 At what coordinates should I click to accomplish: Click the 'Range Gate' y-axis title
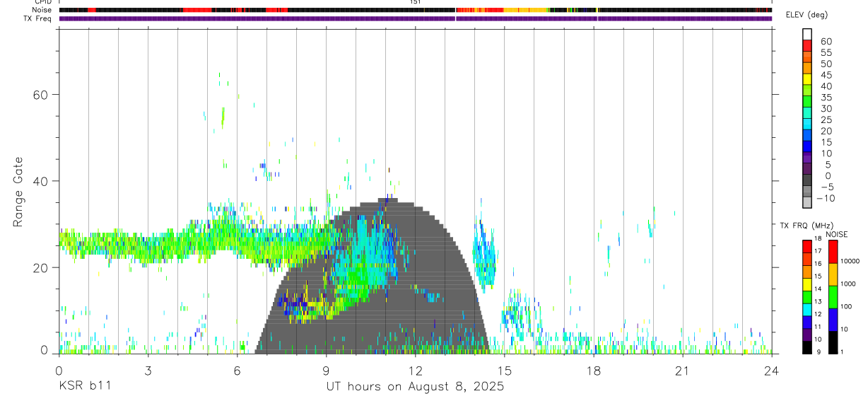pyautogui.click(x=18, y=190)
